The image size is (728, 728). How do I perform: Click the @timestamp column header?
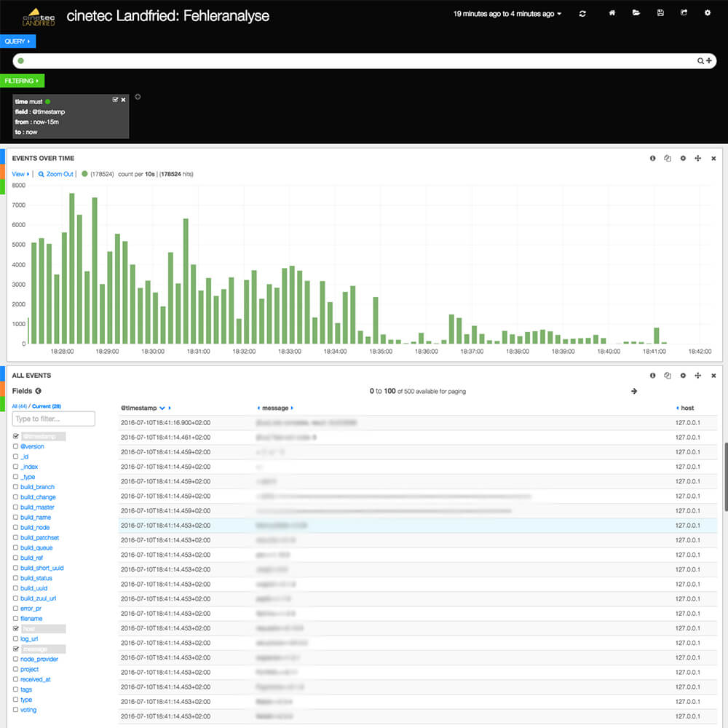139,408
